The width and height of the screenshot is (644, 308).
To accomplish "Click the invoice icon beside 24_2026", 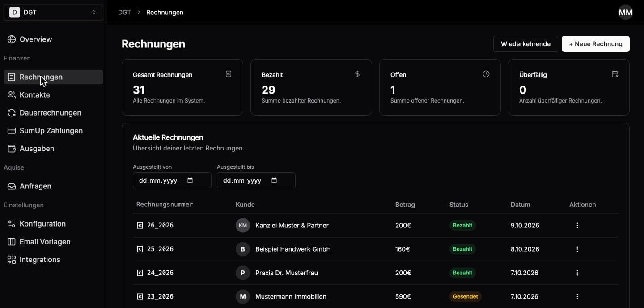I will pyautogui.click(x=140, y=273).
